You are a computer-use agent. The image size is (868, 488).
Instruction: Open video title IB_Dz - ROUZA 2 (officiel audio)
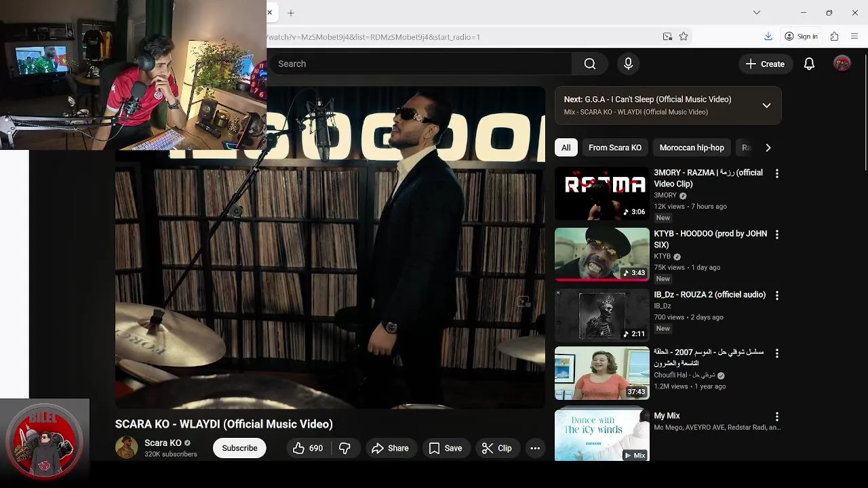coord(709,295)
